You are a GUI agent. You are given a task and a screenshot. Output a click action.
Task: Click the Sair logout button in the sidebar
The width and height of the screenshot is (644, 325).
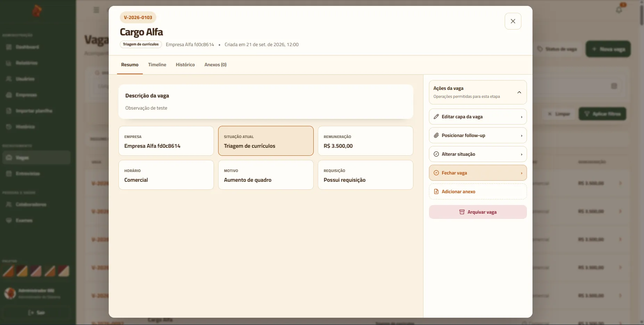coord(36,313)
